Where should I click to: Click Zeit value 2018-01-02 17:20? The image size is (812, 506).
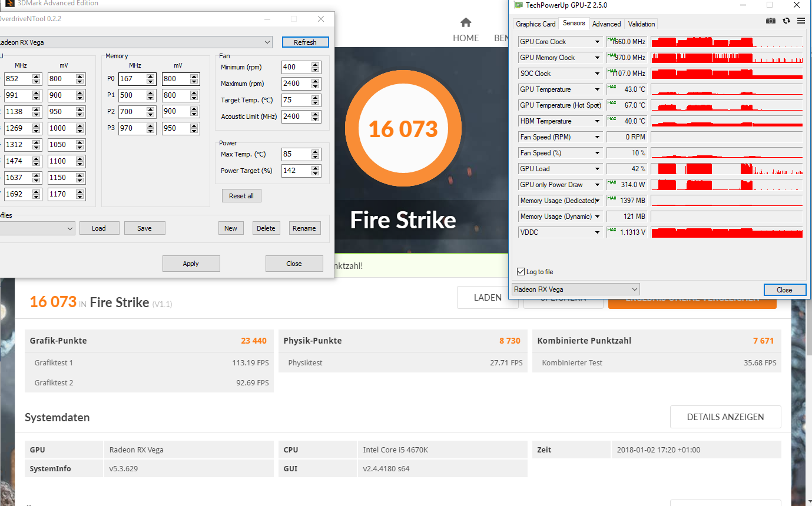pyautogui.click(x=659, y=450)
